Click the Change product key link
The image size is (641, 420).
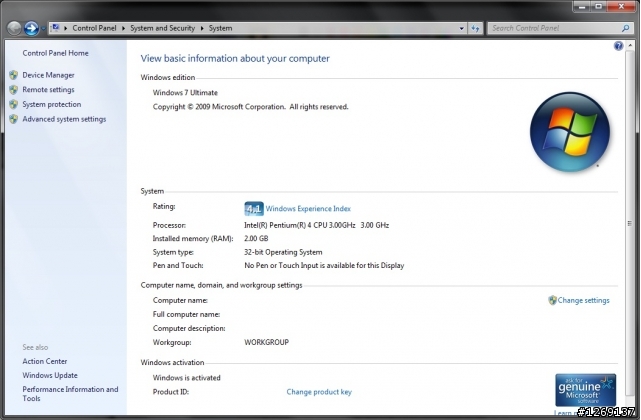[x=319, y=392]
